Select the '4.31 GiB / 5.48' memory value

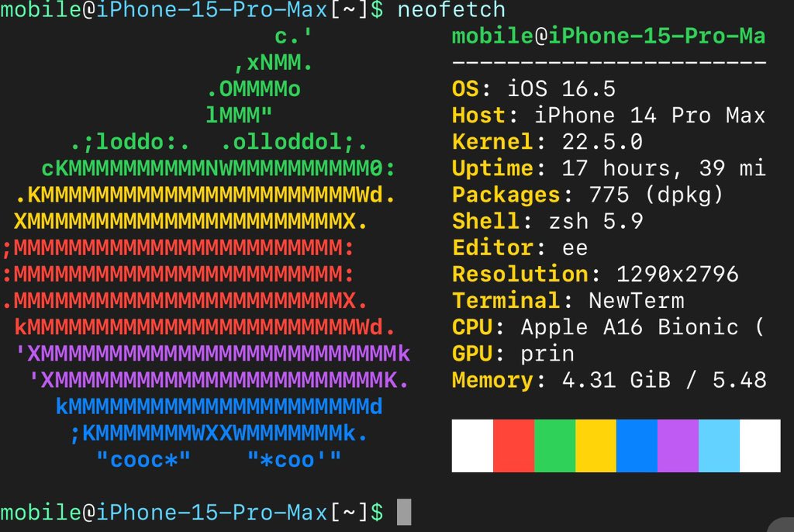coord(664,380)
